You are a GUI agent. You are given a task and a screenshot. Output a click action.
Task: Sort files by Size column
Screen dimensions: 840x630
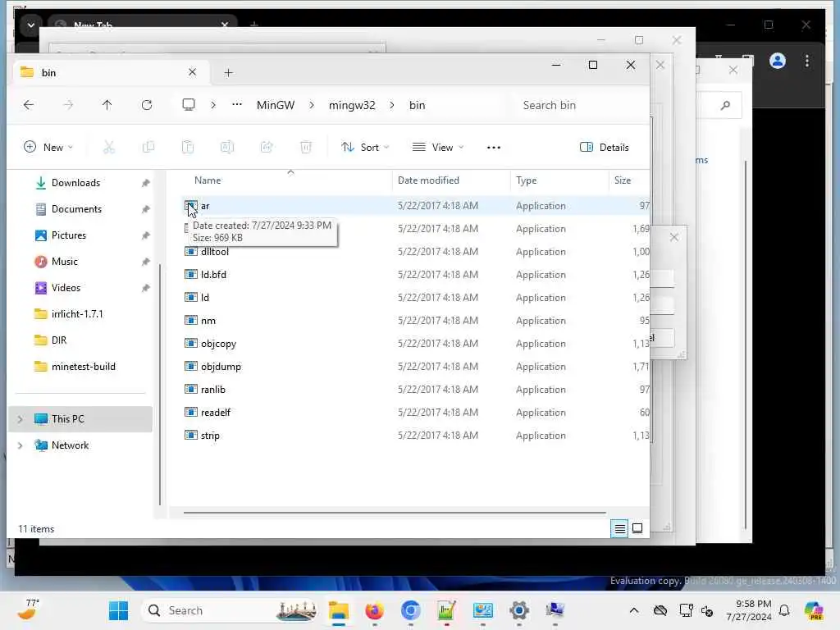[623, 180]
